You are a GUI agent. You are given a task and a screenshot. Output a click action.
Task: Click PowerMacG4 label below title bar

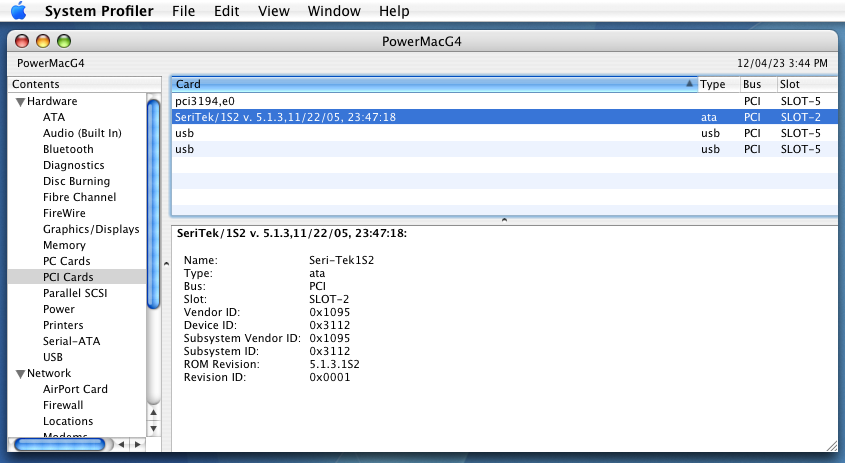51,63
